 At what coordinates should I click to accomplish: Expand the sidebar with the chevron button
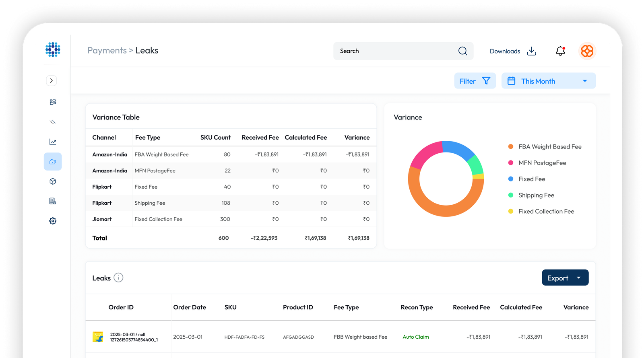[x=52, y=80]
